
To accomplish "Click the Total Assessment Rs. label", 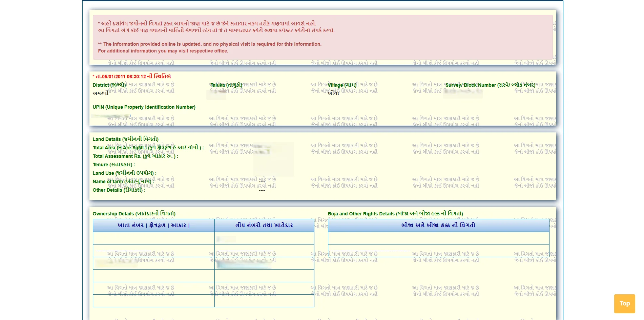I will coord(135,156).
